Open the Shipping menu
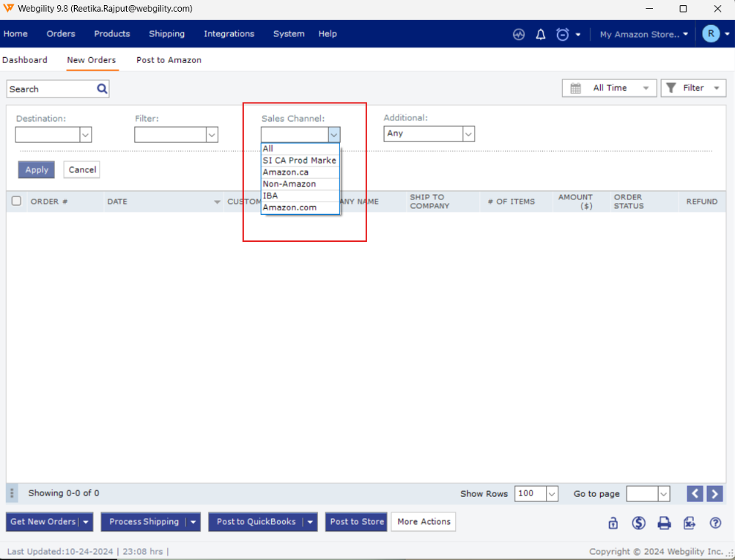The image size is (735, 560). 167,34
